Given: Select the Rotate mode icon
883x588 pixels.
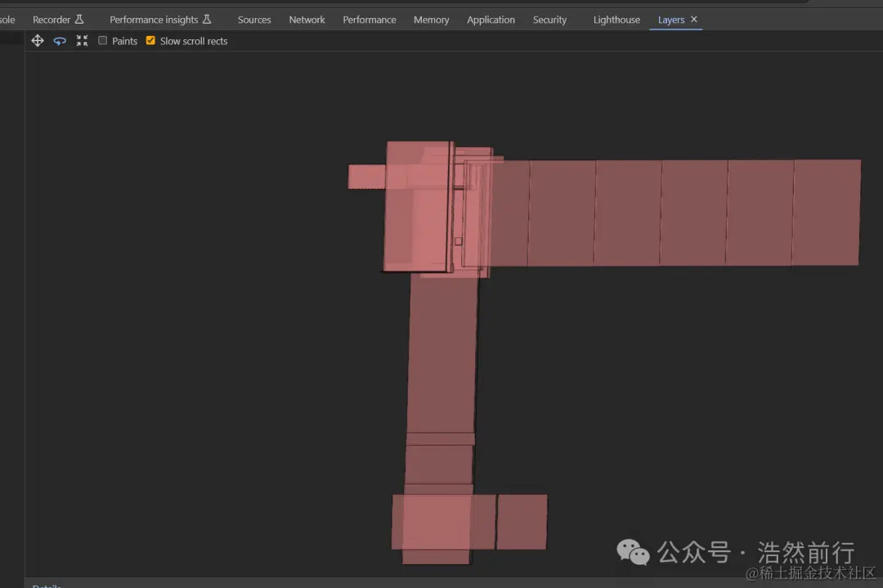Looking at the screenshot, I should [60, 41].
